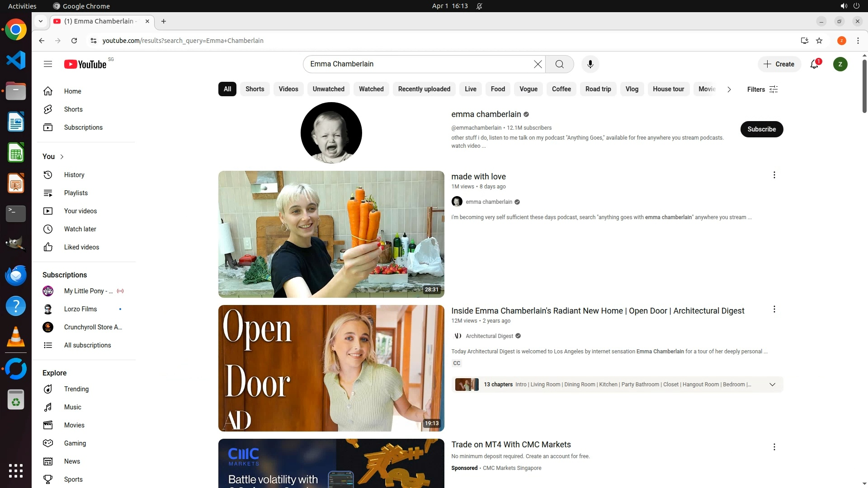Clear the search box with X icon
Screen dimensions: 868x488
pos(538,64)
